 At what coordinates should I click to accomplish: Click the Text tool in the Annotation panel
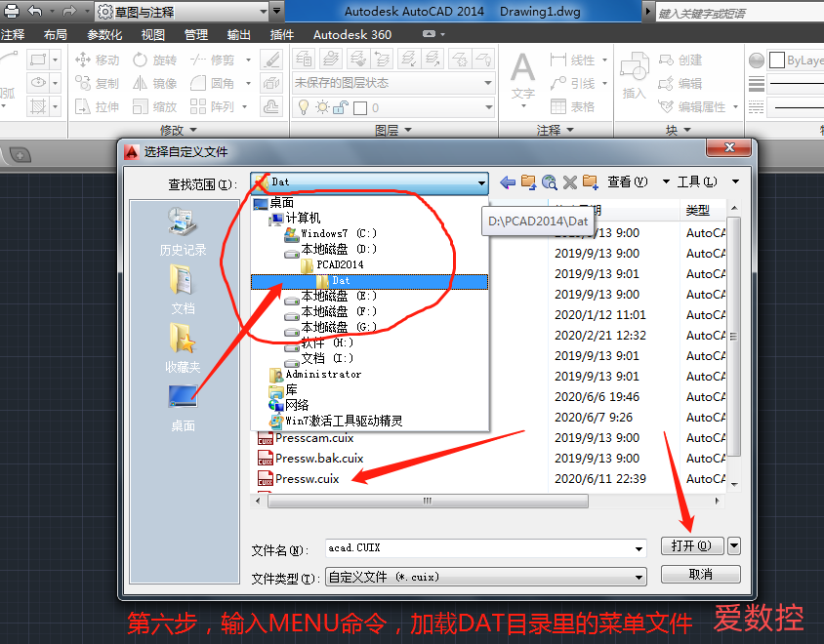pos(523,76)
